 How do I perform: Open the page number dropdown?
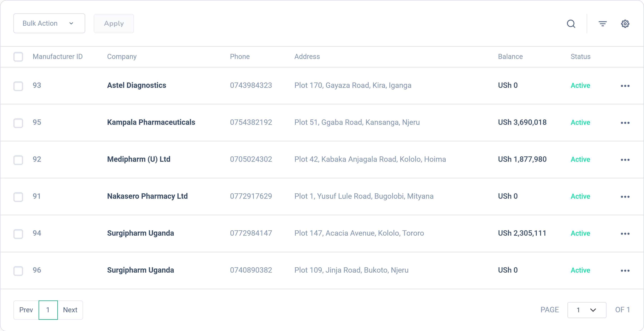pyautogui.click(x=587, y=310)
